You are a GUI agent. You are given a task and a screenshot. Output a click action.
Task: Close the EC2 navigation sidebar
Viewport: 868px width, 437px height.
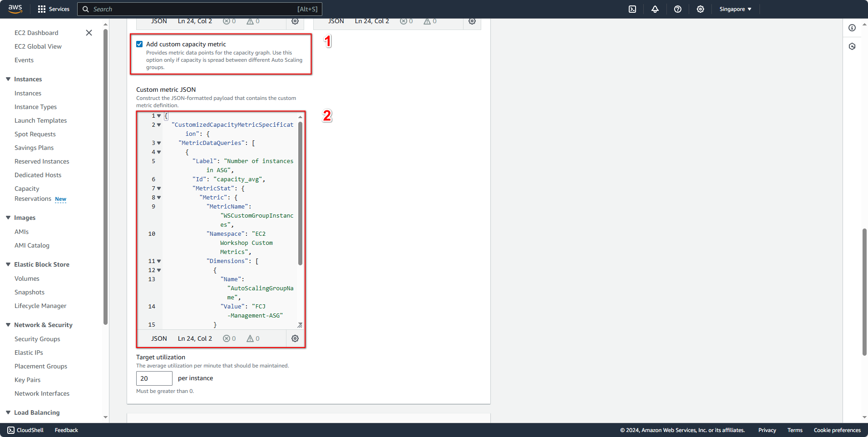coord(89,33)
